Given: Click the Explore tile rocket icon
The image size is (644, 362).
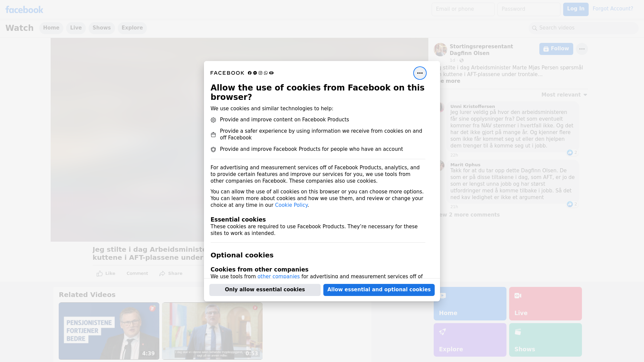Looking at the screenshot, I should [x=442, y=331].
